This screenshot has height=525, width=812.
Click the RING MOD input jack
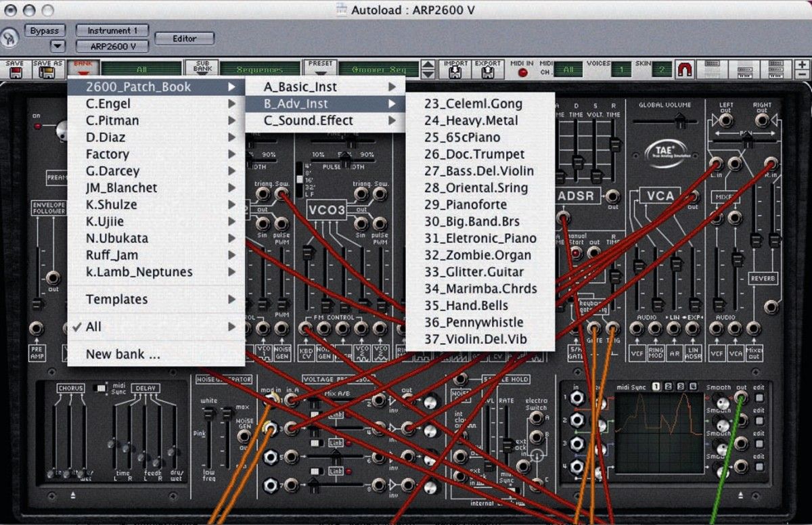[654, 329]
